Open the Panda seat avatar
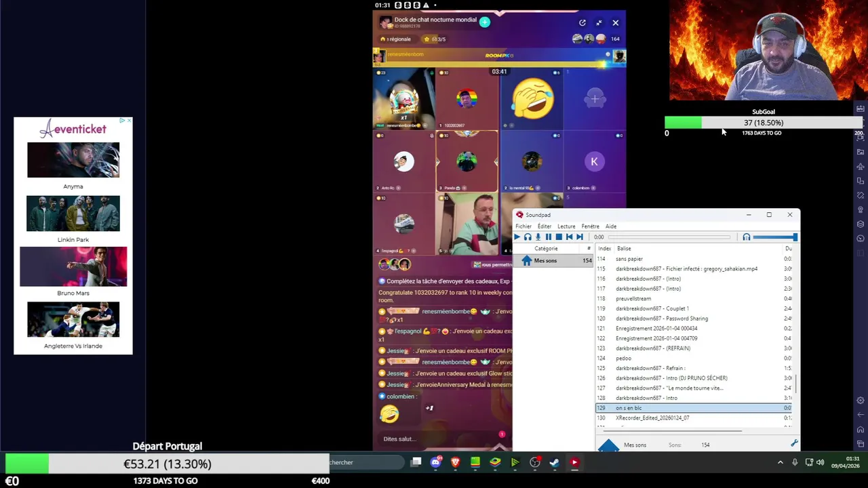868x488 pixels. tap(467, 161)
